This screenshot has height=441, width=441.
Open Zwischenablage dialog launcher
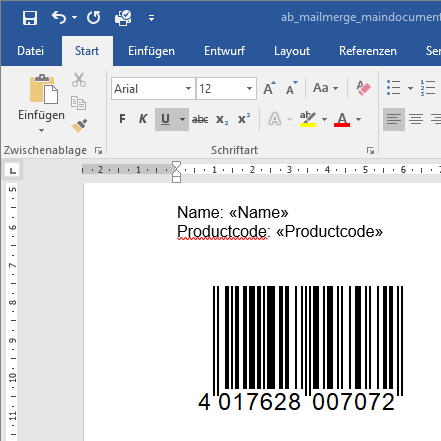click(98, 151)
